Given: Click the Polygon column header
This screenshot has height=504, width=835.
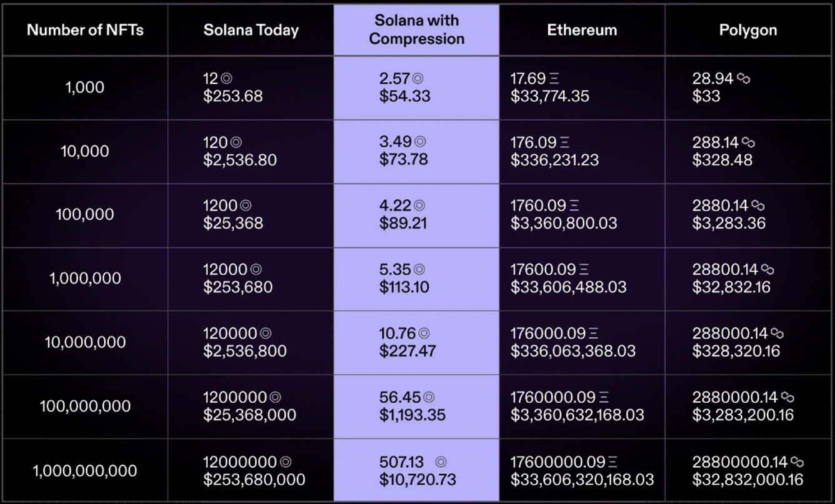Looking at the screenshot, I should (x=748, y=30).
